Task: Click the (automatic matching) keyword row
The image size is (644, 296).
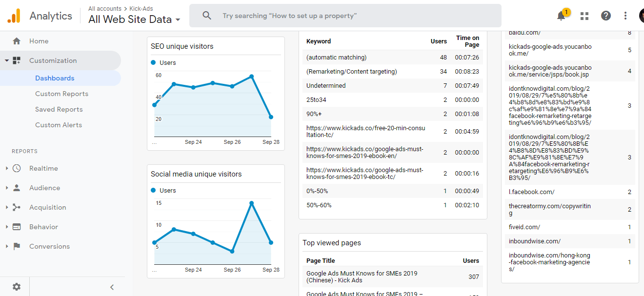Action: (393, 58)
